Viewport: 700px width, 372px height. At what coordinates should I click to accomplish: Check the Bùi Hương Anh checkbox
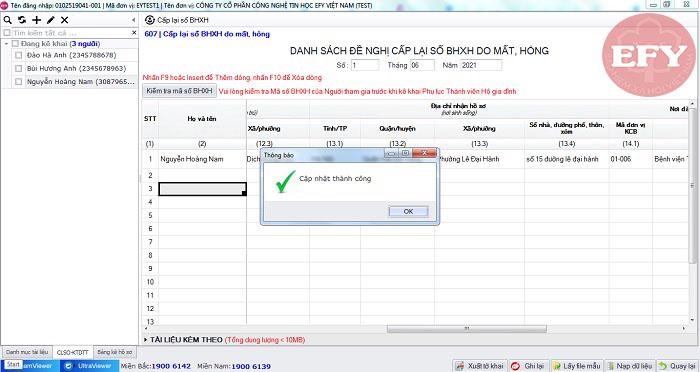tap(18, 68)
